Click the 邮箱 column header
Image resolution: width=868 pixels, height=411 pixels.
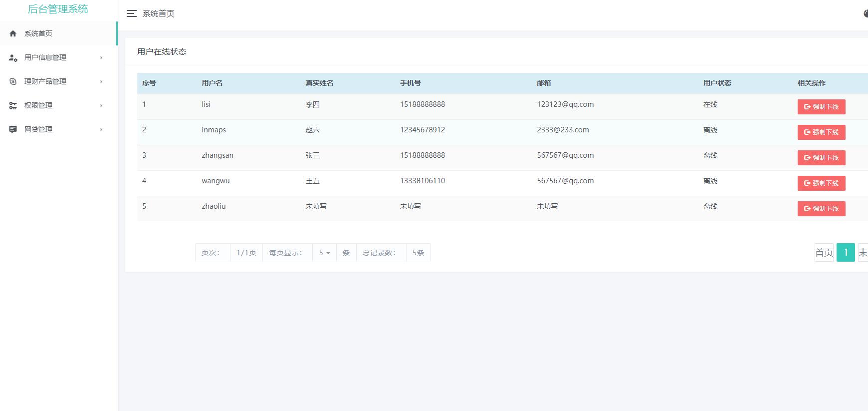pos(544,83)
